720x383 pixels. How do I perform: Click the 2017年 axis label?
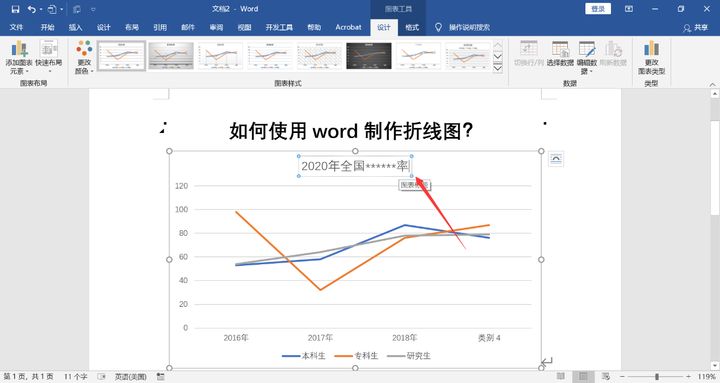pos(320,338)
